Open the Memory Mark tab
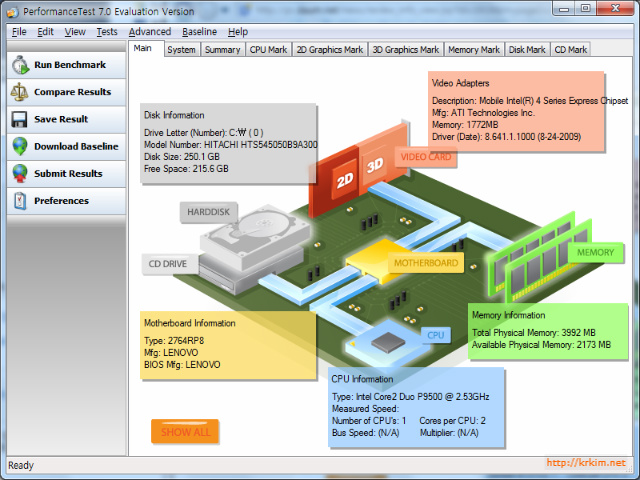This screenshot has width=640, height=480. [474, 49]
